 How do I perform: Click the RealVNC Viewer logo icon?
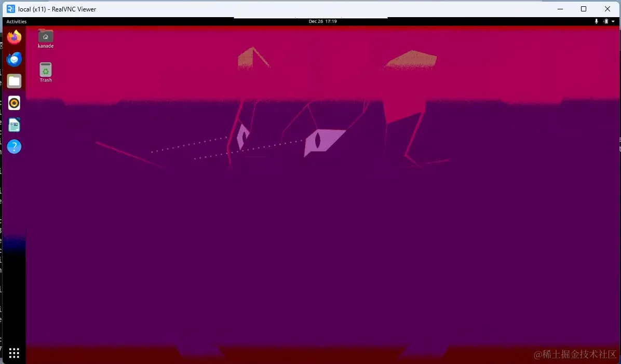pos(11,9)
